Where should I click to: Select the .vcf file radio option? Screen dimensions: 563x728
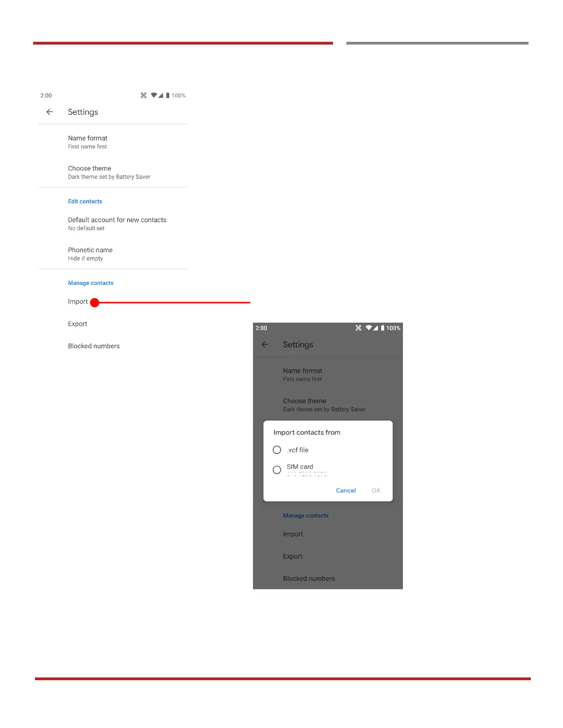point(277,450)
